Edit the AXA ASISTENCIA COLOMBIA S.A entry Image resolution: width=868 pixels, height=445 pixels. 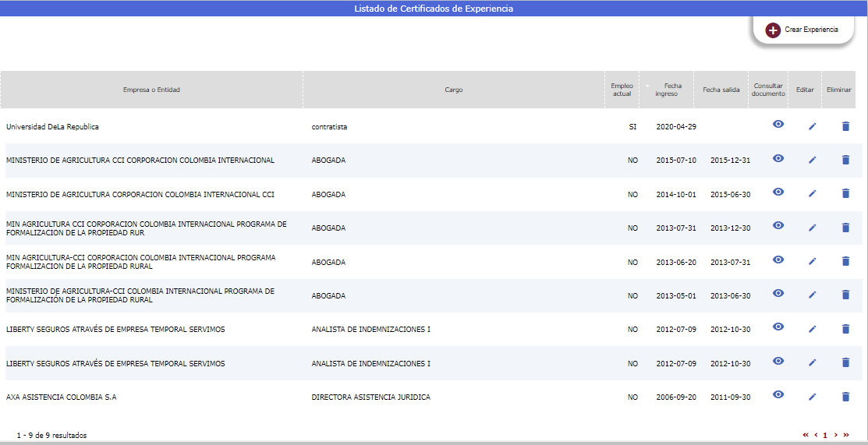pyautogui.click(x=812, y=397)
